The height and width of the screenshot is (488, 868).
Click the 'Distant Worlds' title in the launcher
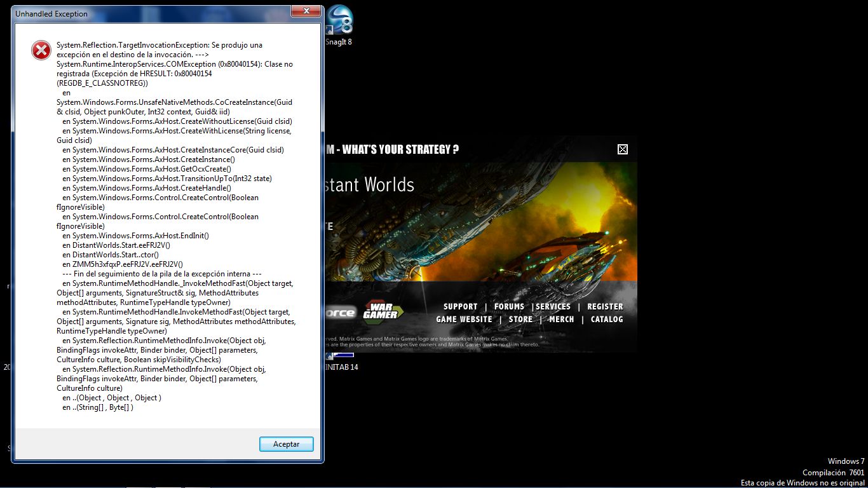click(369, 185)
